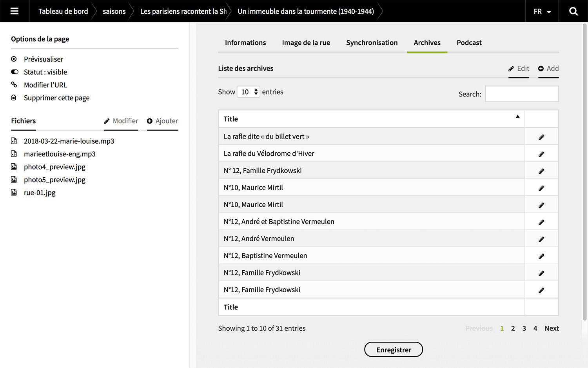Open file photo5_preview.jpg
588x368 pixels.
pos(54,180)
